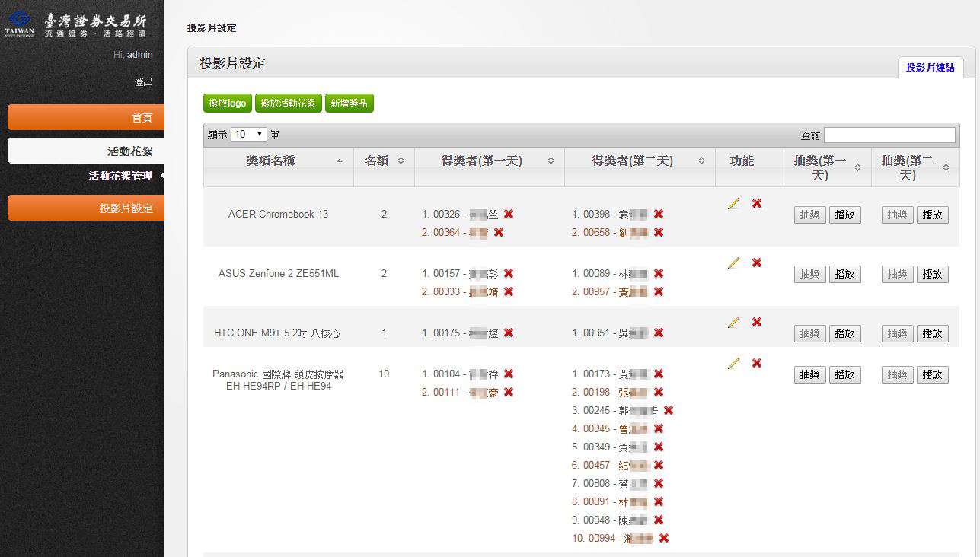The image size is (980, 557).
Task: Click second-day 播放 for ACER Chromebook 13
Action: 933,215
